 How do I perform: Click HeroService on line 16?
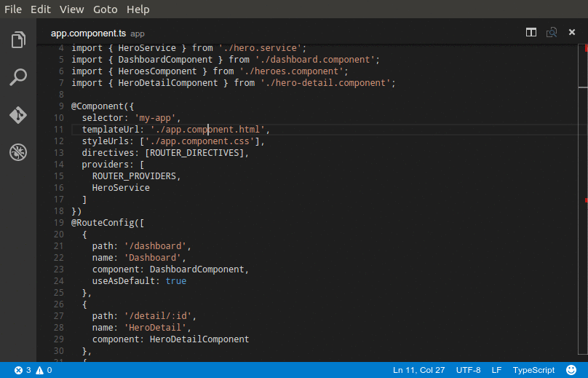[121, 188]
